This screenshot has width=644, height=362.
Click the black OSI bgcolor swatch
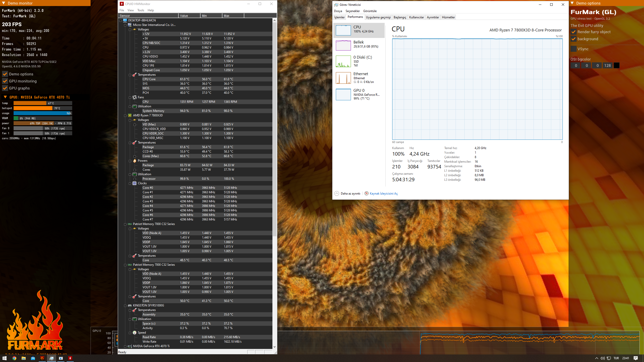[616, 66]
